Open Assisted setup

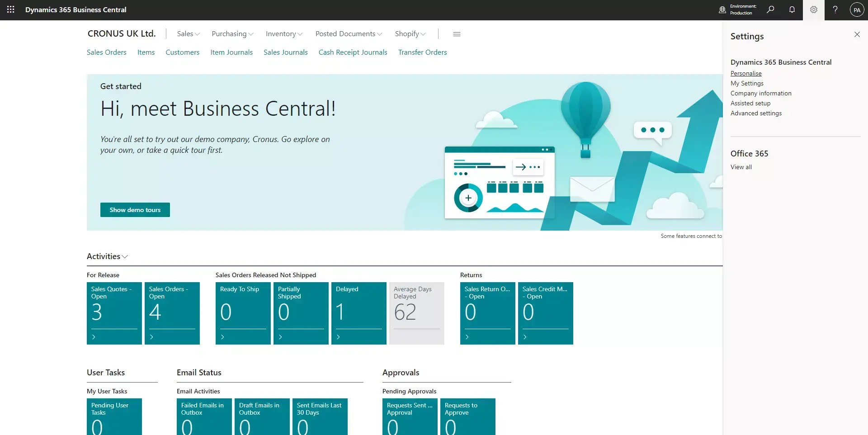tap(750, 103)
